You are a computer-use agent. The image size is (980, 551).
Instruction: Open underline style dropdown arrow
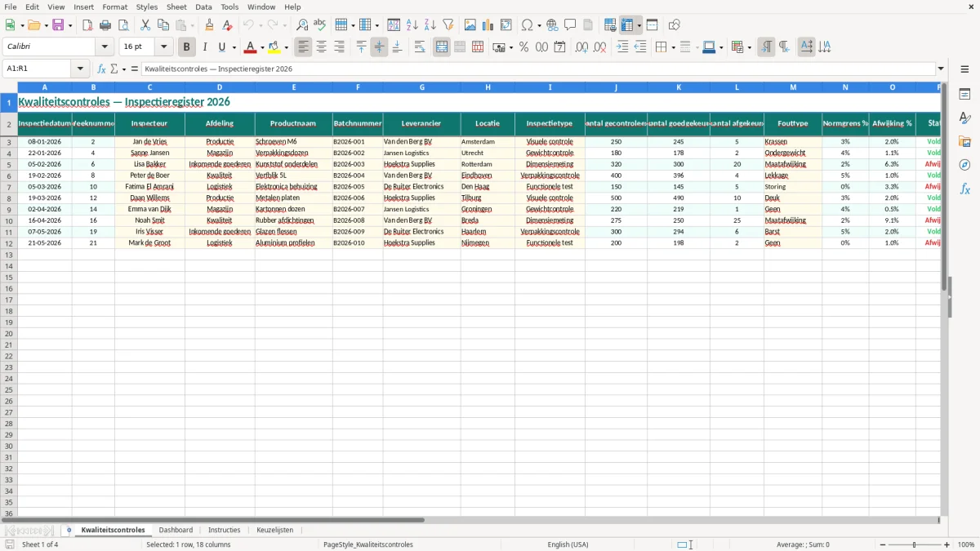(234, 47)
